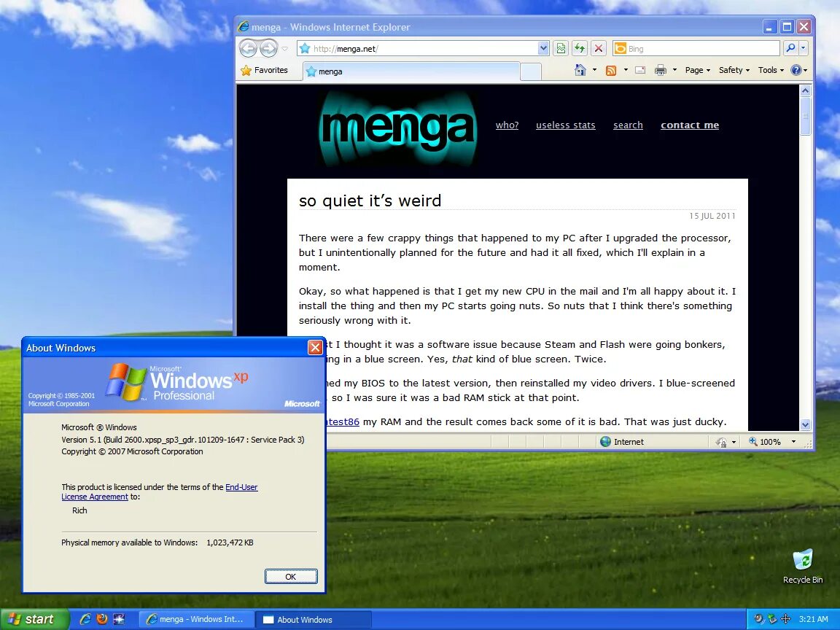Click the licensee name 'Rich'
This screenshot has height=630, width=840.
(79, 510)
